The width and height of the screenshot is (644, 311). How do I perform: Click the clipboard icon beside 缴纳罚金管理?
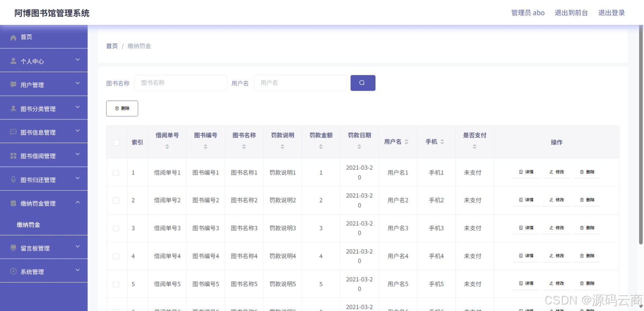(x=14, y=203)
